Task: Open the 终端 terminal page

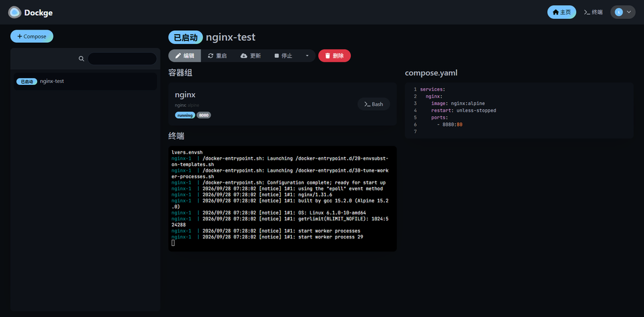Action: [593, 13]
